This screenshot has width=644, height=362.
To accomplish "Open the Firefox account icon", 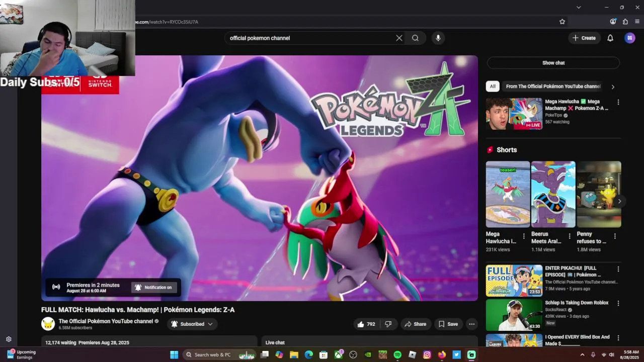I will click(x=613, y=22).
